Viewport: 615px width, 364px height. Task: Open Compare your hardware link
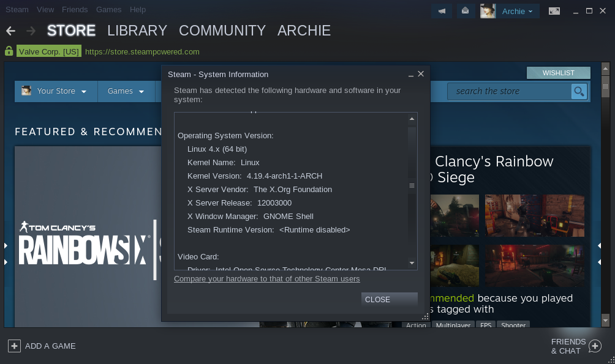pos(266,278)
